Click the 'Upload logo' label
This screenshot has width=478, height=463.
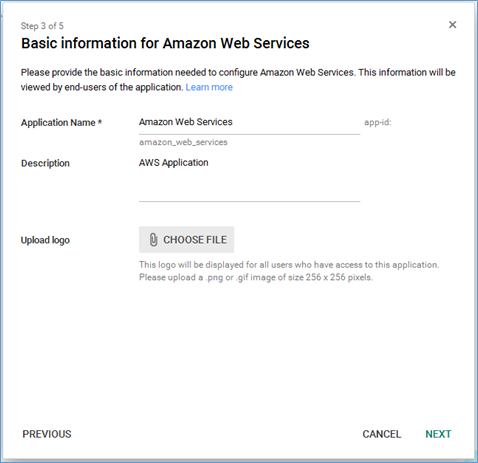coord(45,240)
